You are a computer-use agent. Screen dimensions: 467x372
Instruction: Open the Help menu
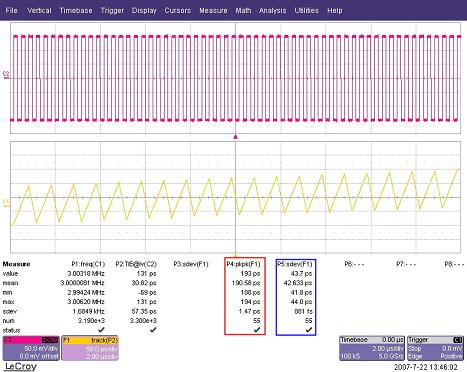pyautogui.click(x=335, y=10)
